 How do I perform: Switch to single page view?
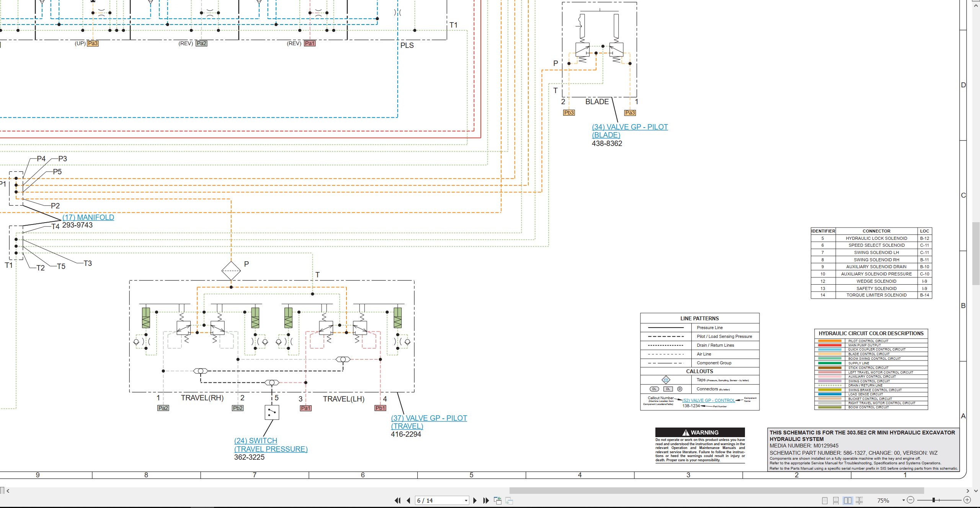click(825, 500)
